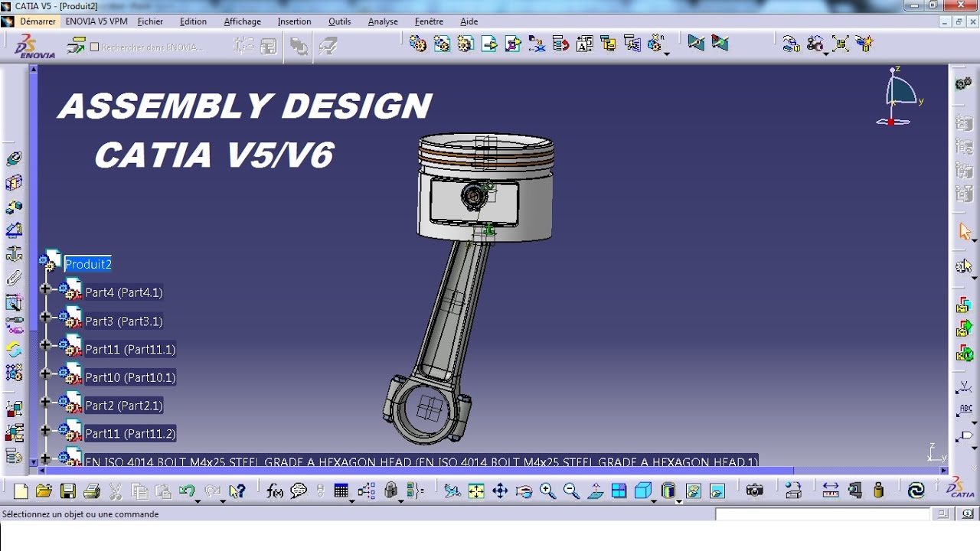Open the Affichage menu
The width and height of the screenshot is (980, 551).
pos(242,21)
